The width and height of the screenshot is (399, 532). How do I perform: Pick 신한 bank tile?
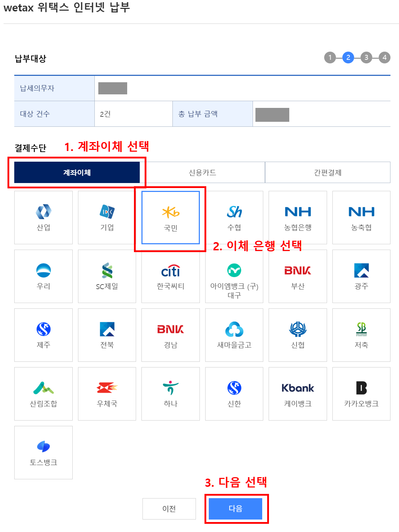click(x=234, y=394)
